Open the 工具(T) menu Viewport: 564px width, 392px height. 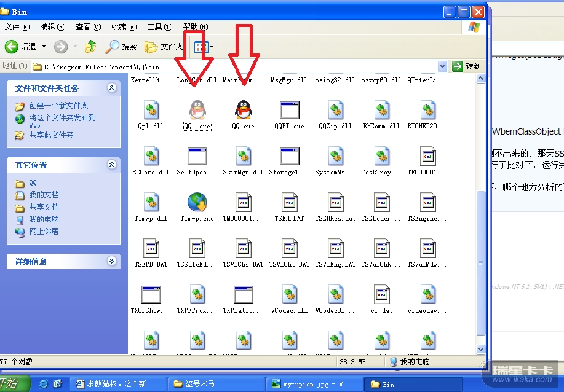coord(160,27)
